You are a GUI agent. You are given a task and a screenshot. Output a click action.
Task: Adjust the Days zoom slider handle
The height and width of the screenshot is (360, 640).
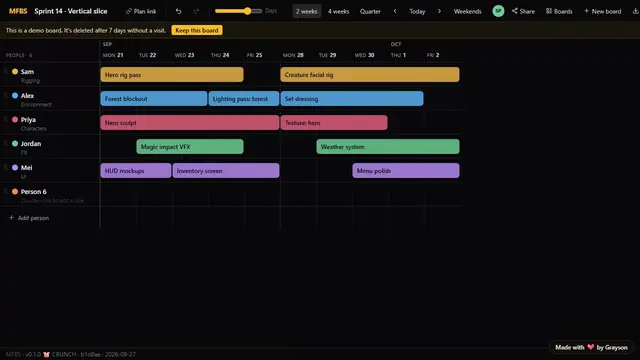coord(248,11)
